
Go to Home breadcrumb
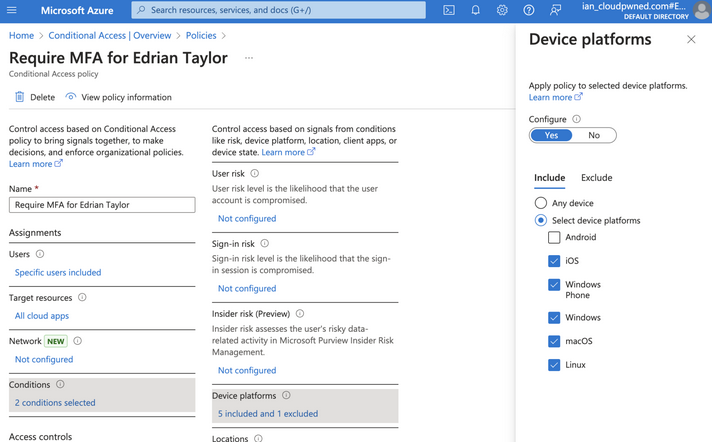(21, 35)
